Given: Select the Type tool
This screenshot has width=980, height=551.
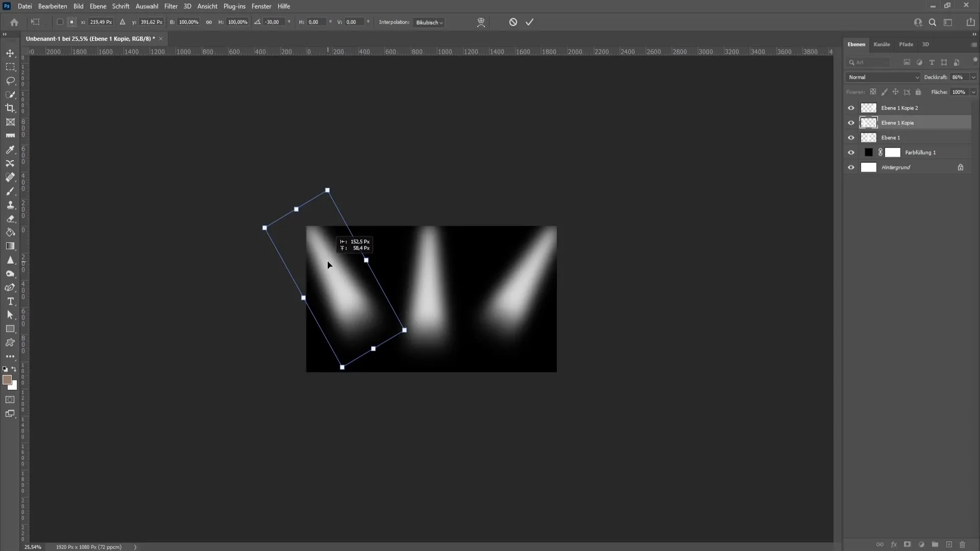Looking at the screenshot, I should (x=10, y=302).
